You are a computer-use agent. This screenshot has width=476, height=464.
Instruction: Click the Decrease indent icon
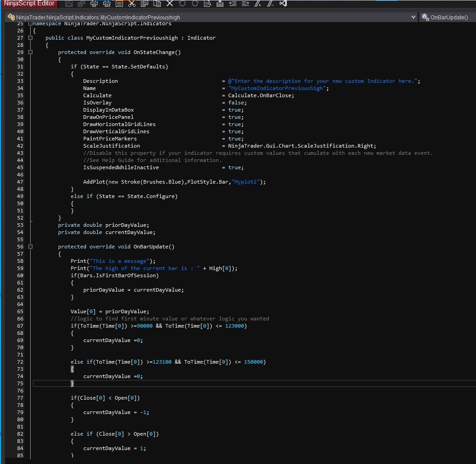233,4
